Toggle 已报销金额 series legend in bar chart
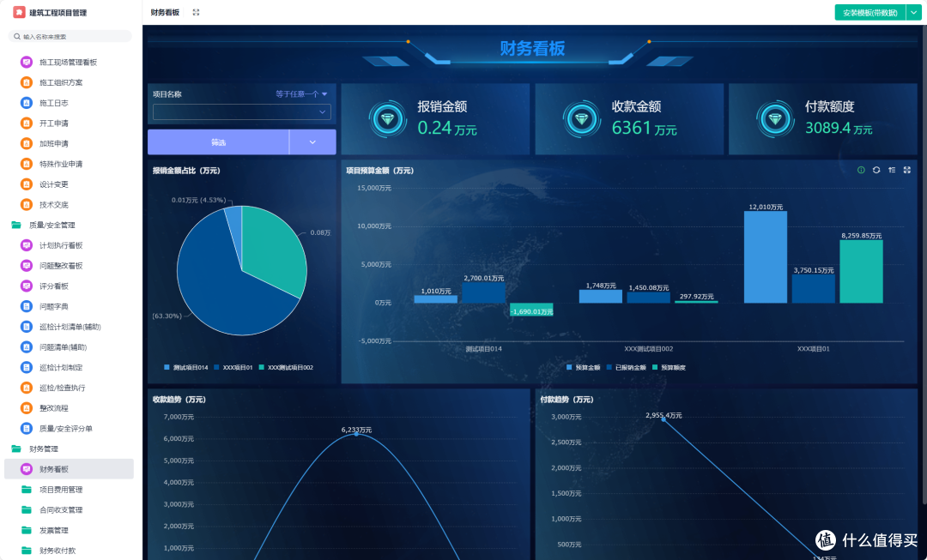Viewport: 927px width, 560px height. pos(627,367)
